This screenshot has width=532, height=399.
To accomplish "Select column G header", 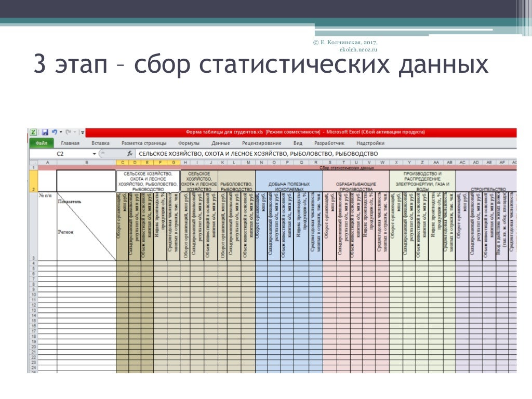I will (x=174, y=163).
